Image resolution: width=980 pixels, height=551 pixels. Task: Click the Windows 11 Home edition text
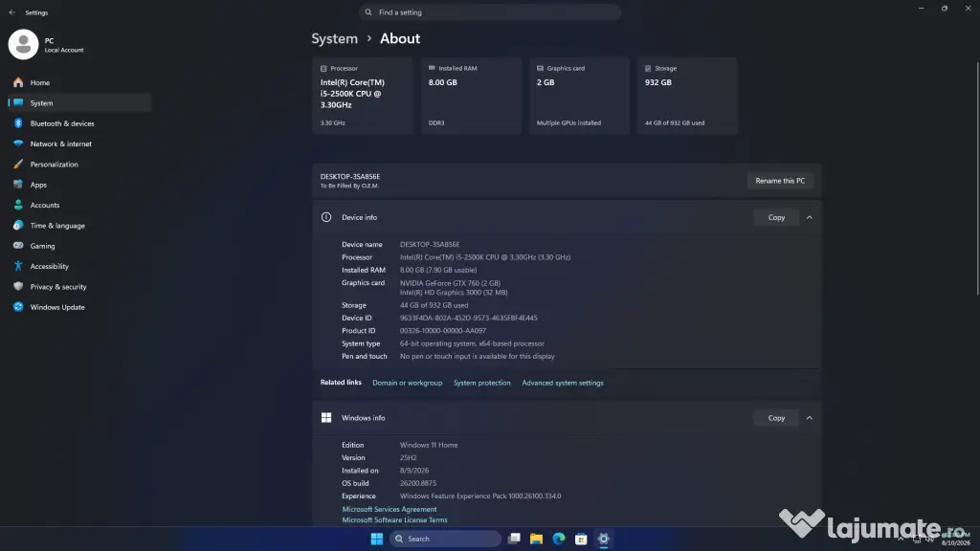pos(429,446)
